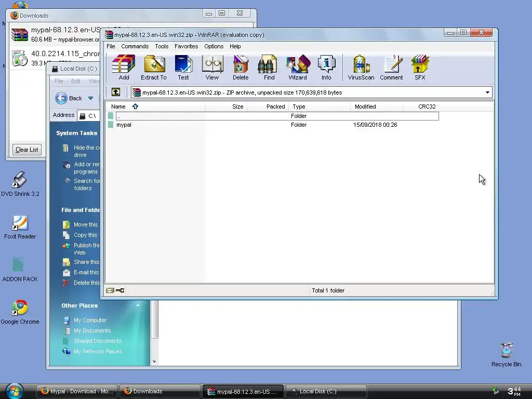The image size is (532, 399).
Task: Select Google Chrome desktop icon
Action: [x=20, y=312]
